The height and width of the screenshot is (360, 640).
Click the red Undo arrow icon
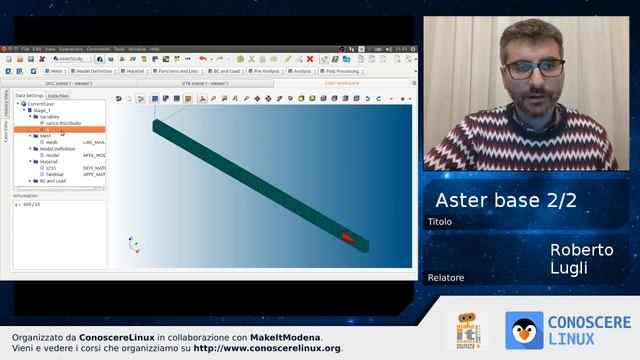click(203, 59)
